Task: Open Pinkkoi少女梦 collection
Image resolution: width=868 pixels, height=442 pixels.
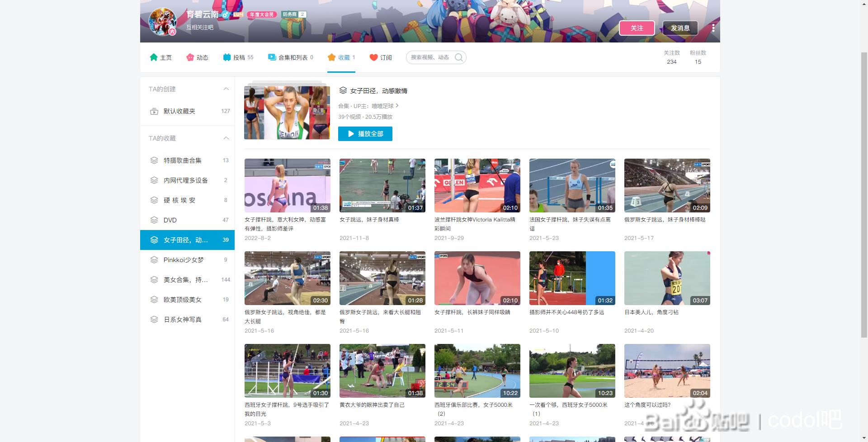Action: pos(187,260)
